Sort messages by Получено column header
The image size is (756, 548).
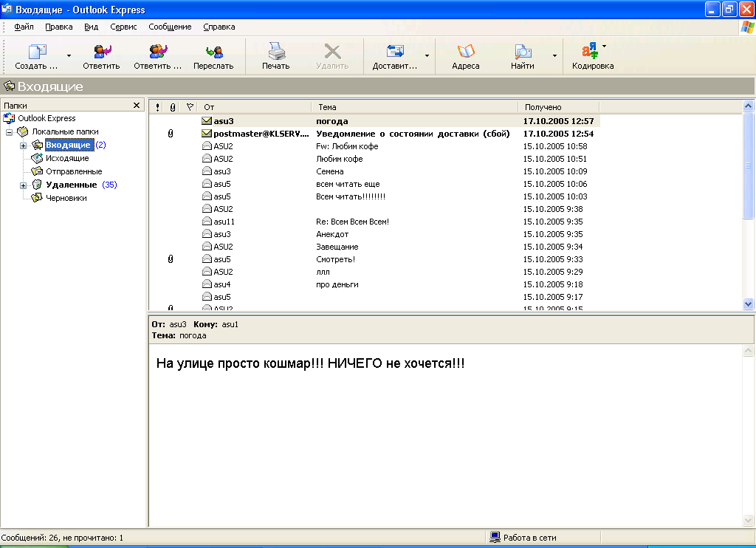click(558, 107)
